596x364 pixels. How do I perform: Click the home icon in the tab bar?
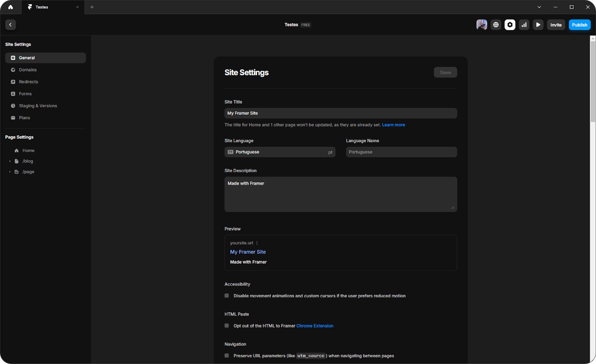(10, 7)
